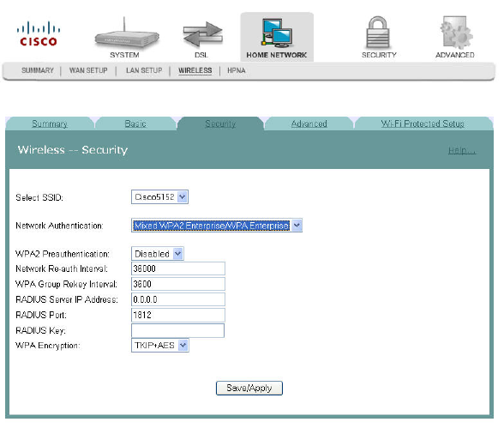504x428 pixels.
Task: Click the RADIUS Key input field
Action: pyautogui.click(x=177, y=330)
